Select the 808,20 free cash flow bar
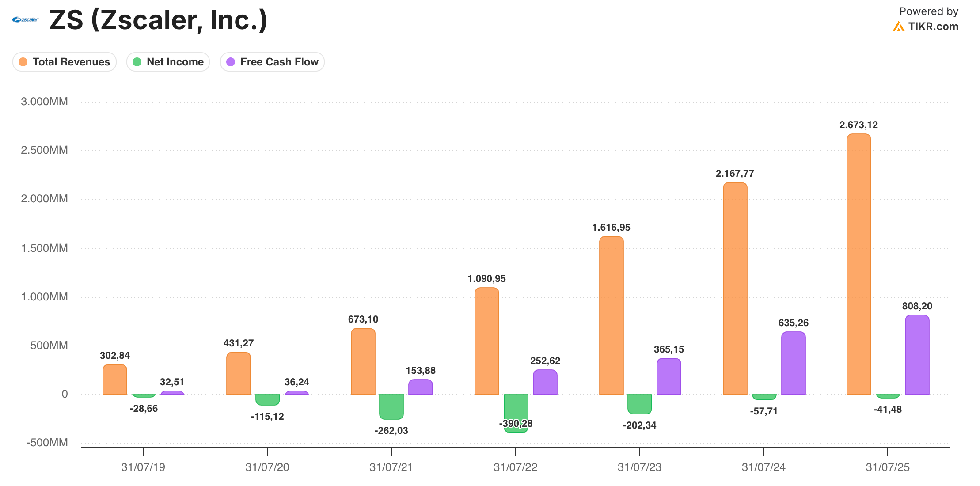 917,355
